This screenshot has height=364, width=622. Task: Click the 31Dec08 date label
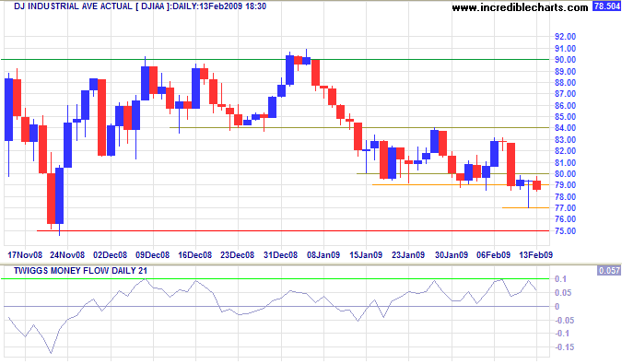click(x=280, y=255)
